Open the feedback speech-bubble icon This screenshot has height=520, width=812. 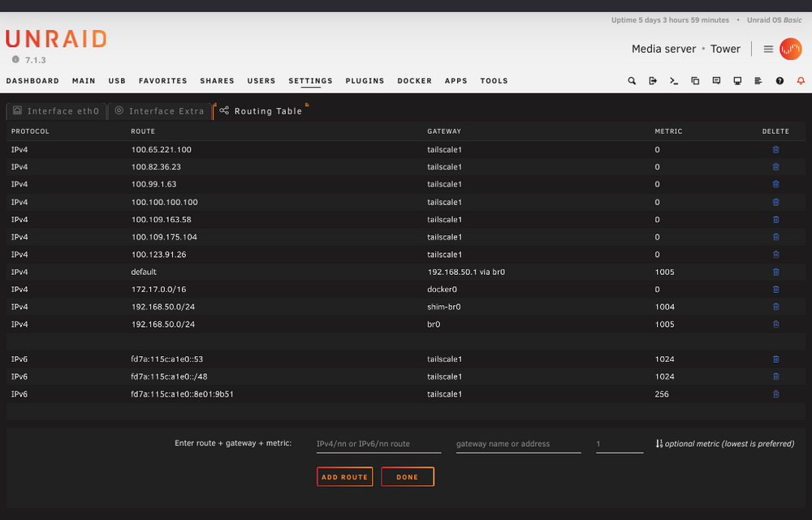(x=716, y=80)
